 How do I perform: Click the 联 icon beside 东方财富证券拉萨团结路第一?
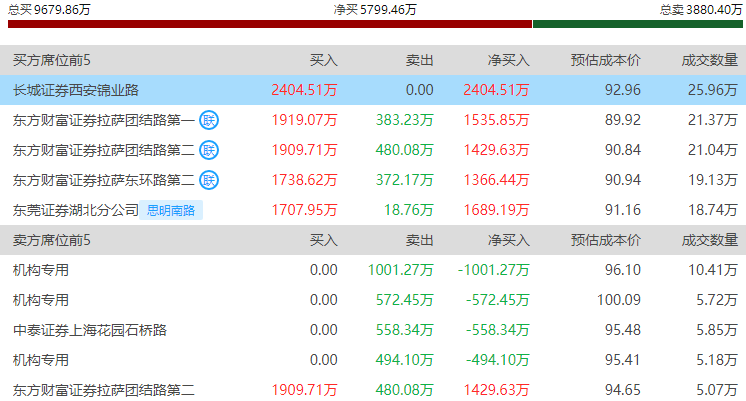tap(209, 120)
